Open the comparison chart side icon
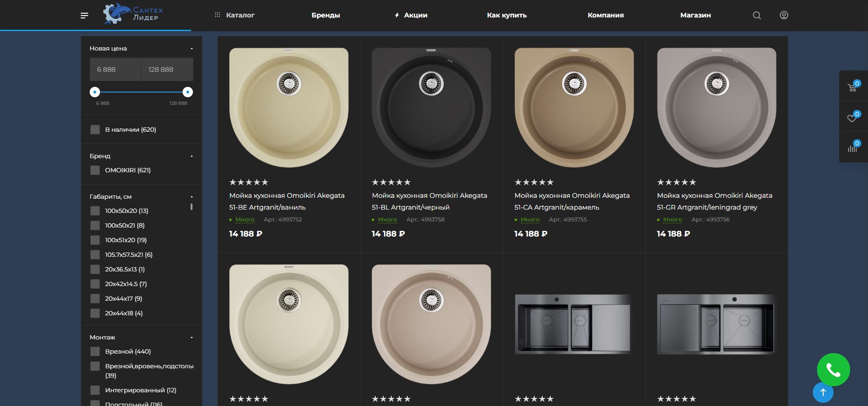Screen dimensions: 868x406 click(x=853, y=147)
